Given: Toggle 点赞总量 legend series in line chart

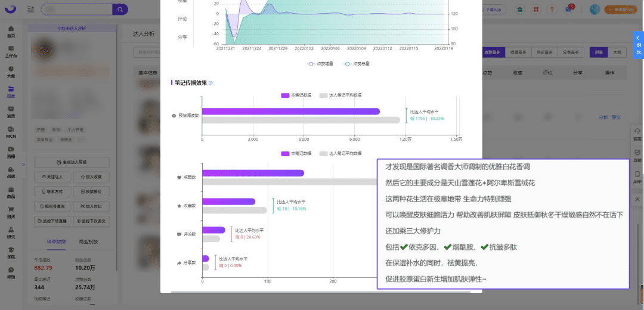Looking at the screenshot, I should click(357, 63).
